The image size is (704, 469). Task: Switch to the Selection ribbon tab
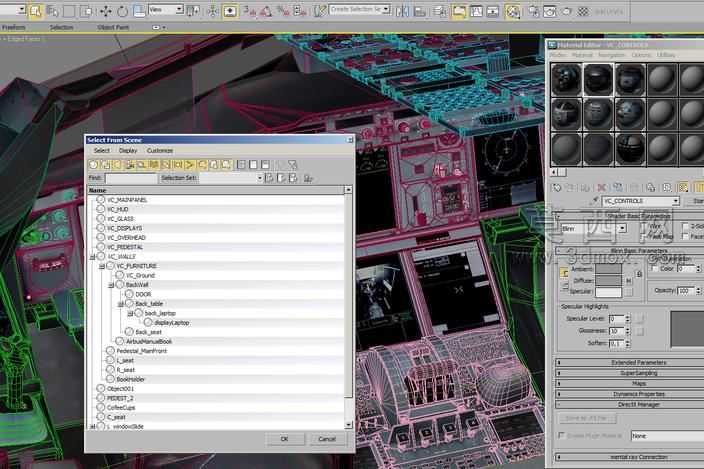click(62, 27)
